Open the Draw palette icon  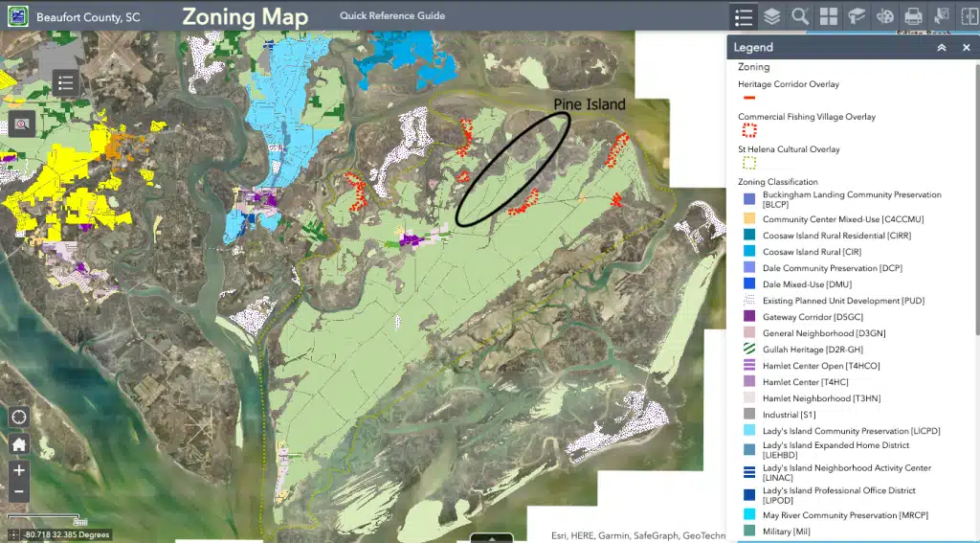pos(885,16)
